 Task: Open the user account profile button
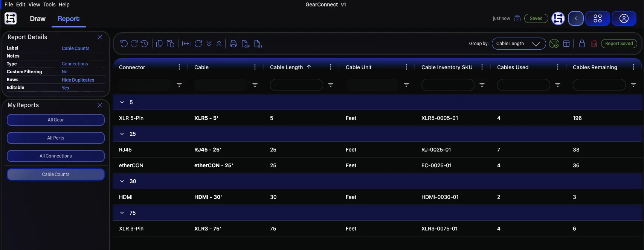[624, 18]
